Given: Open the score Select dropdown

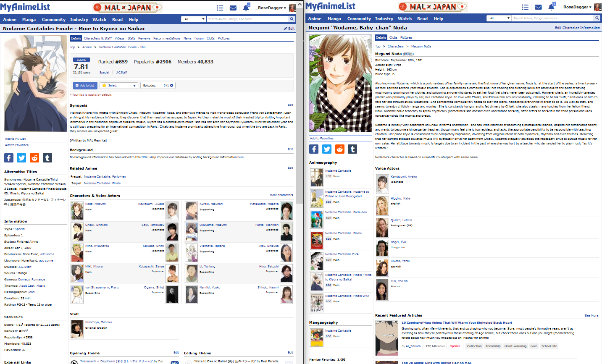Looking at the screenshot, I should [119, 85].
